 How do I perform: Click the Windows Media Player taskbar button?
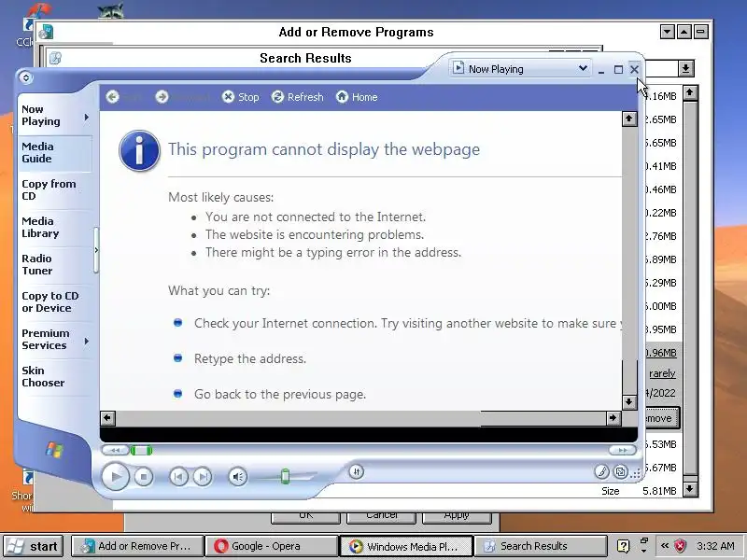[x=406, y=546]
